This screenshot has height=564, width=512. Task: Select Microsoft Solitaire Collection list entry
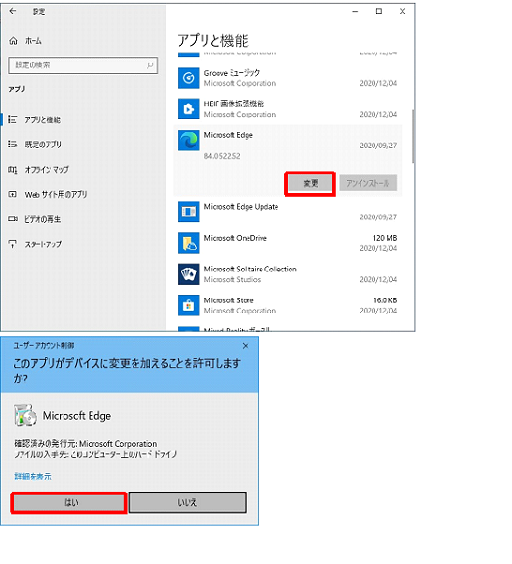point(288,274)
